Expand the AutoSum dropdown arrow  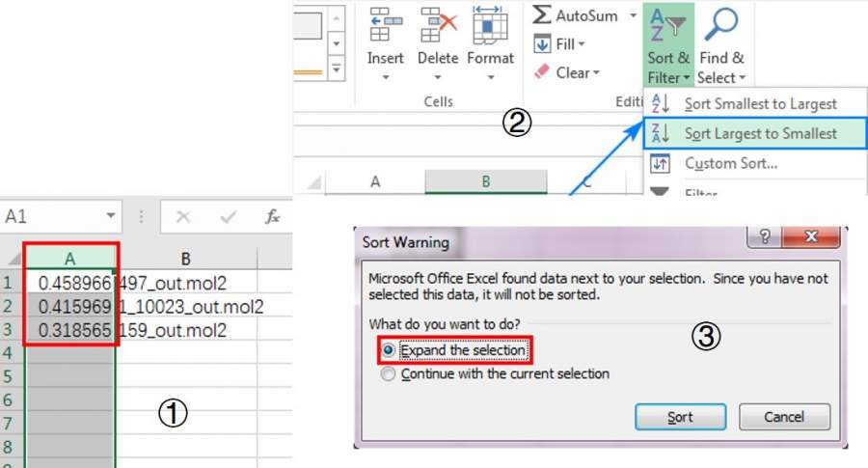633,15
